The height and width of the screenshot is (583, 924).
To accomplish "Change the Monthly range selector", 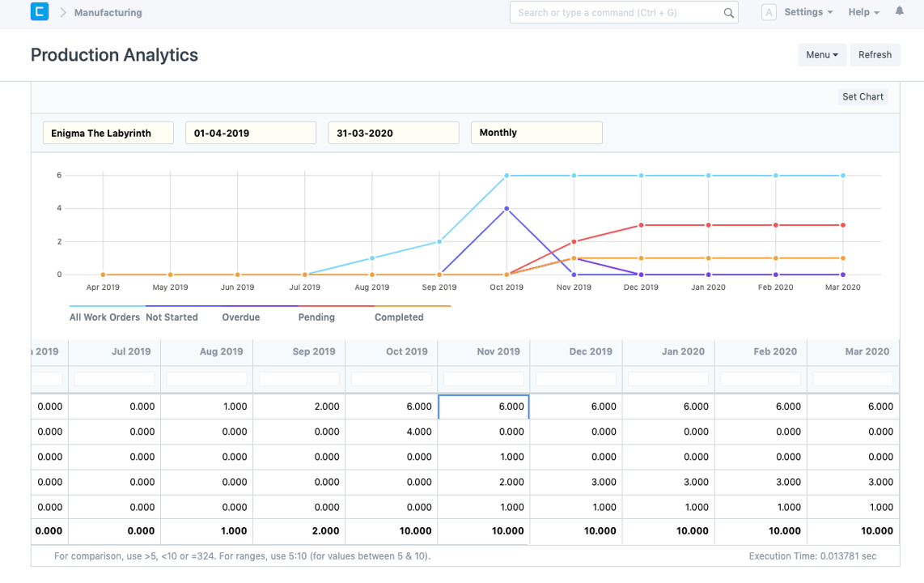I will point(536,133).
